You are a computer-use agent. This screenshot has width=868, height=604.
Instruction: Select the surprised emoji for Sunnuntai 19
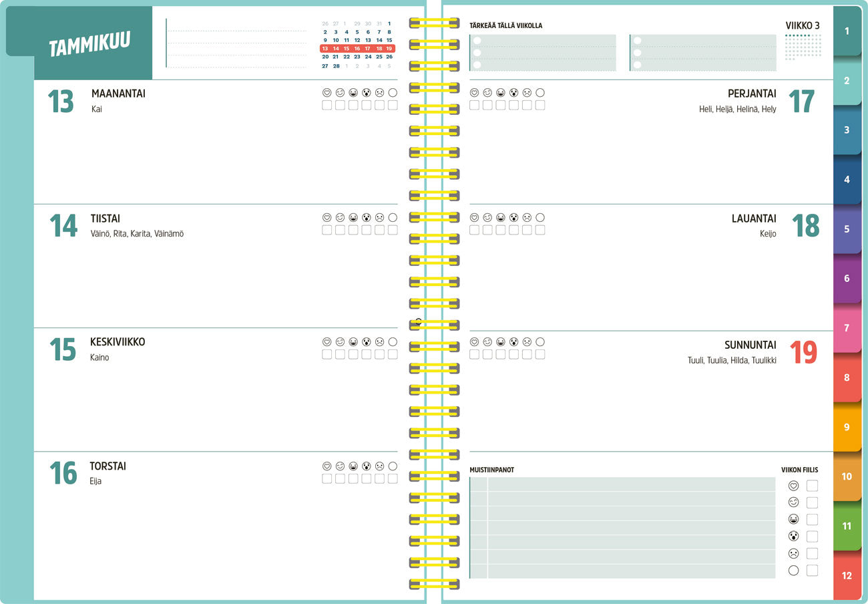pyautogui.click(x=513, y=341)
